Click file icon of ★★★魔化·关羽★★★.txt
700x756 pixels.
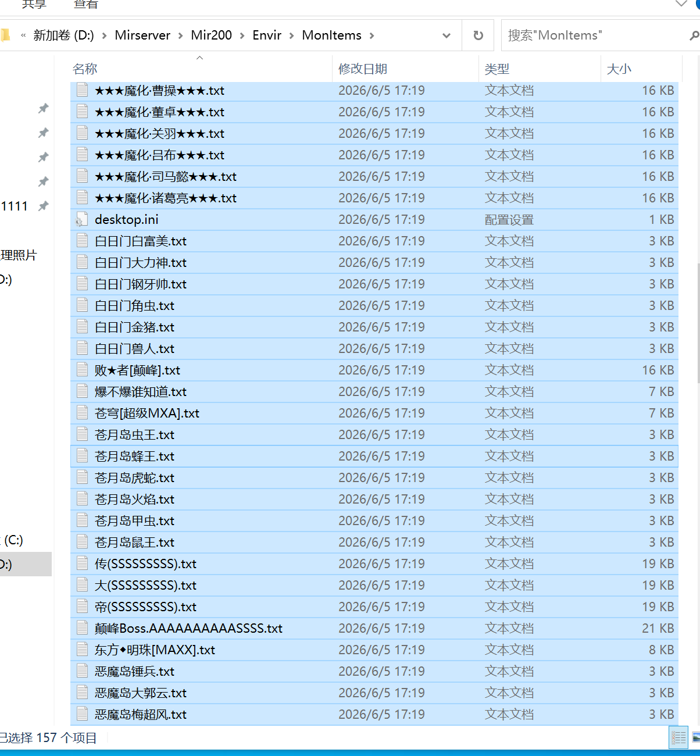[83, 133]
